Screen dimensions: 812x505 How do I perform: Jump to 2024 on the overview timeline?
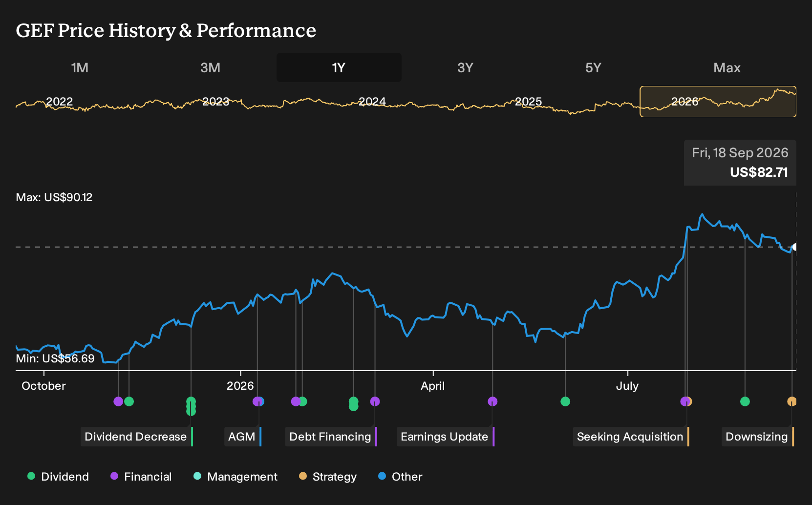[x=372, y=102]
